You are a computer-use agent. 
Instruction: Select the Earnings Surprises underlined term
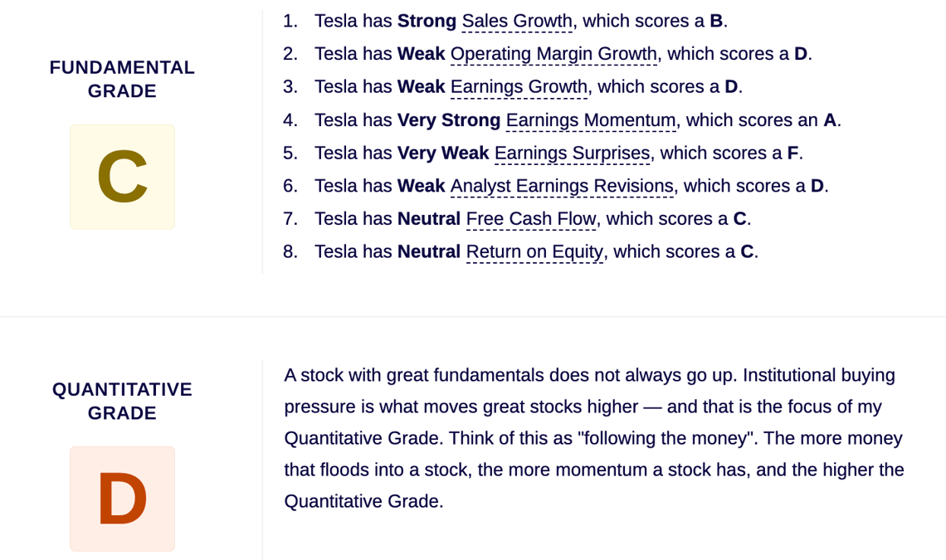tap(573, 153)
